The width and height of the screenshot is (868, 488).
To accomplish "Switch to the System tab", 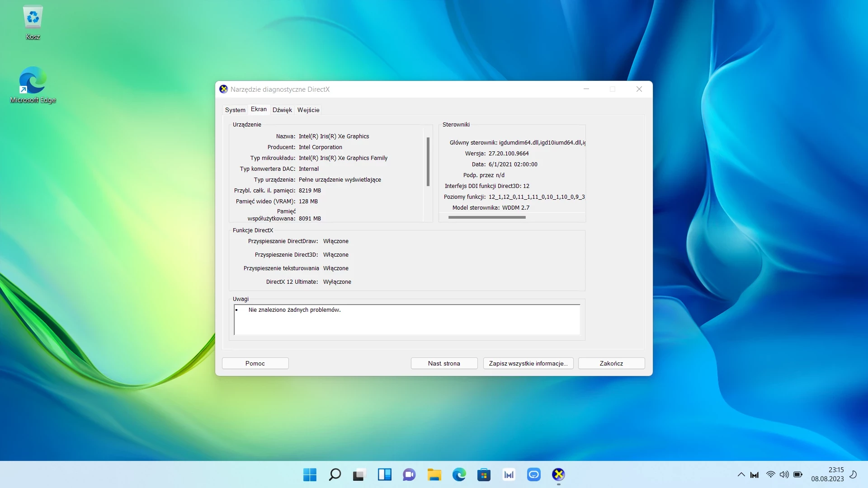I will (235, 110).
